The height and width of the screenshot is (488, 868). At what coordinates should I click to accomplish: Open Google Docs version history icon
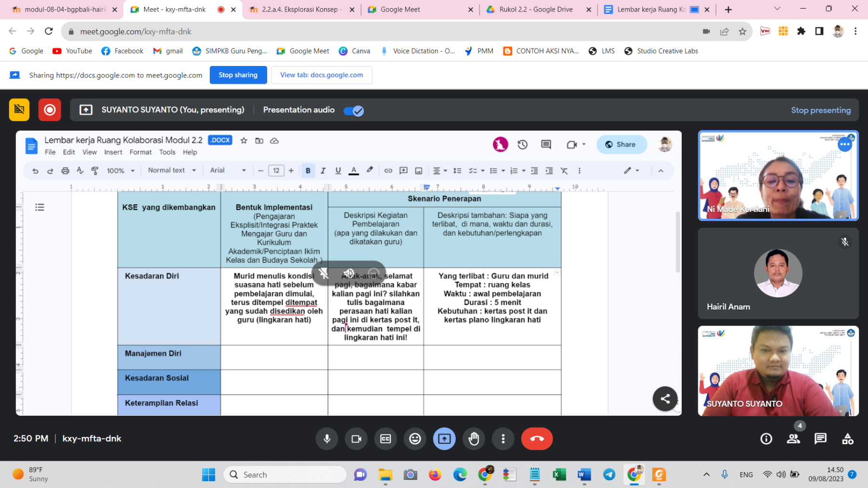pos(522,145)
